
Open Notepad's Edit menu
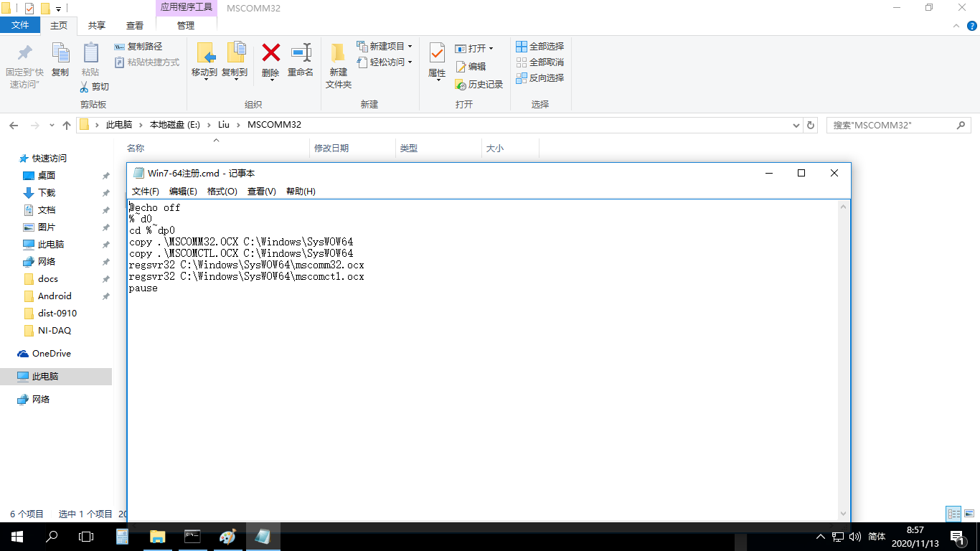pyautogui.click(x=183, y=192)
